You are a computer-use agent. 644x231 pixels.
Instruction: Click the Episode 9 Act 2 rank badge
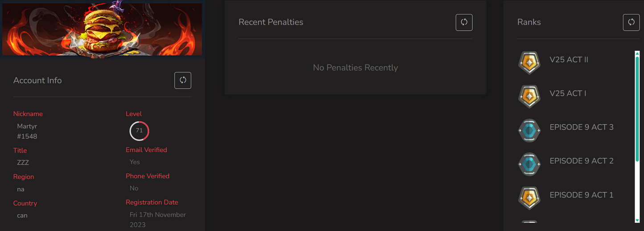click(x=529, y=164)
